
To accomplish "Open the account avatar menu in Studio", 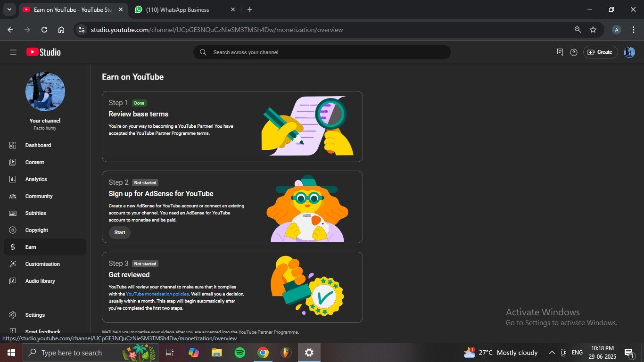I will (x=629, y=52).
